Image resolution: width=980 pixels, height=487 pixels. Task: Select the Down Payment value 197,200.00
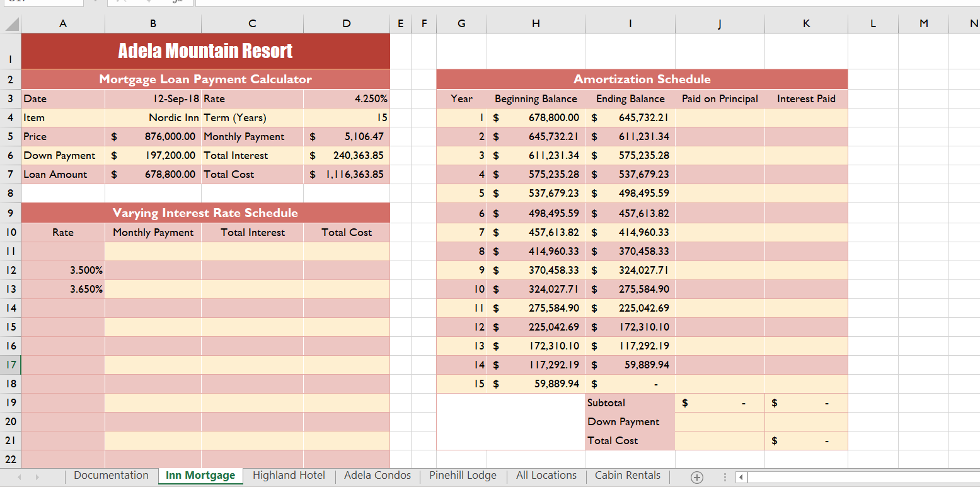click(153, 156)
